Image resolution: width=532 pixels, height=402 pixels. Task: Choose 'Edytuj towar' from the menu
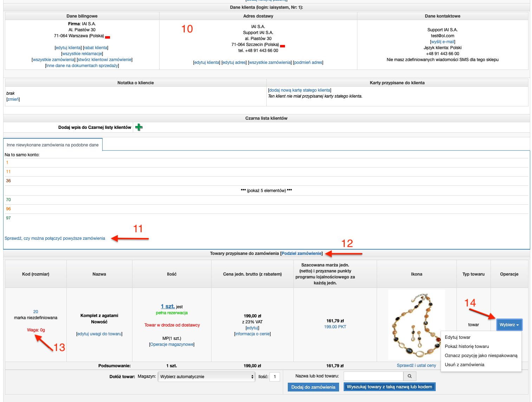[458, 337]
